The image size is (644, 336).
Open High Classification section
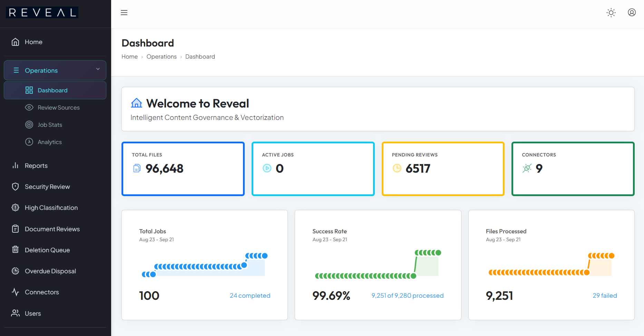pos(55,208)
